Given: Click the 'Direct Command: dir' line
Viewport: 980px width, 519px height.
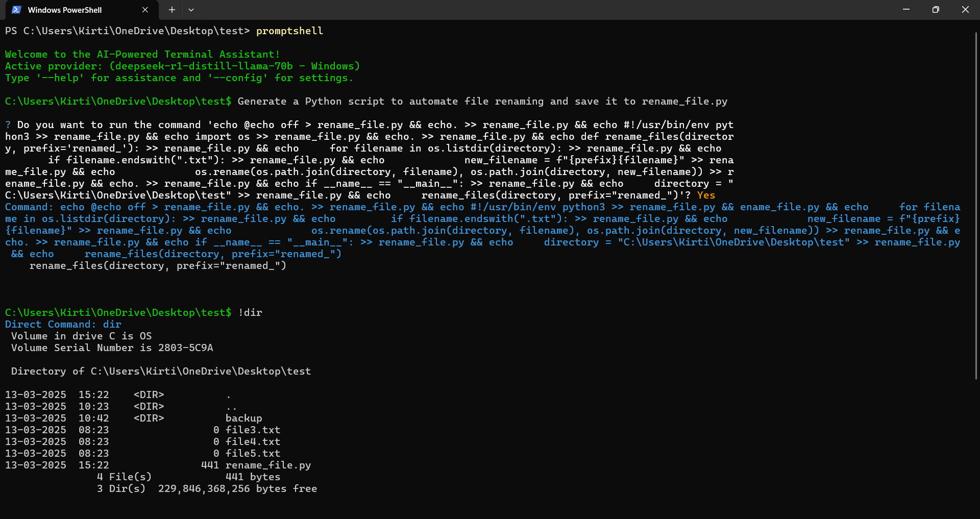Looking at the screenshot, I should pos(63,325).
